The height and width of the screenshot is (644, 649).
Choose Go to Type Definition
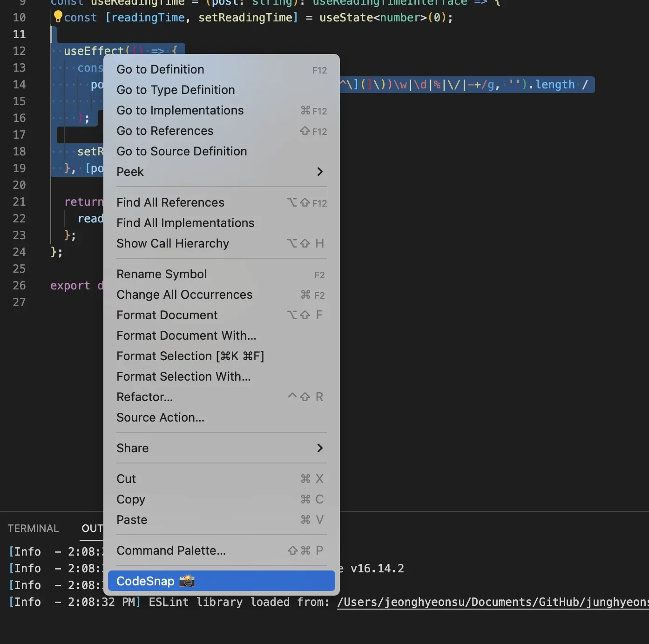tap(176, 90)
